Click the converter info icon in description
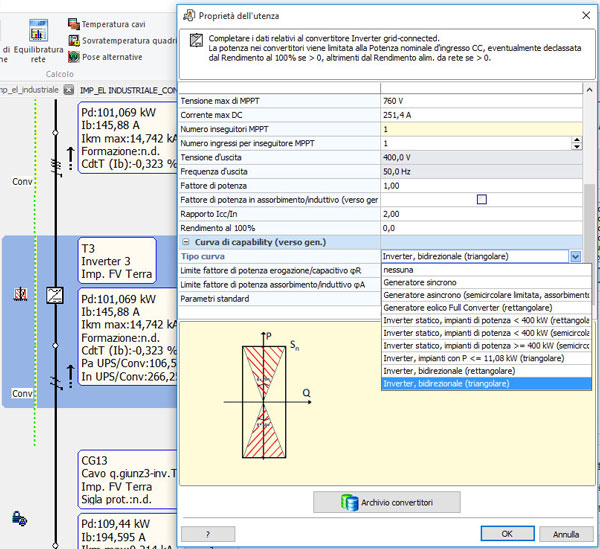 click(x=196, y=40)
